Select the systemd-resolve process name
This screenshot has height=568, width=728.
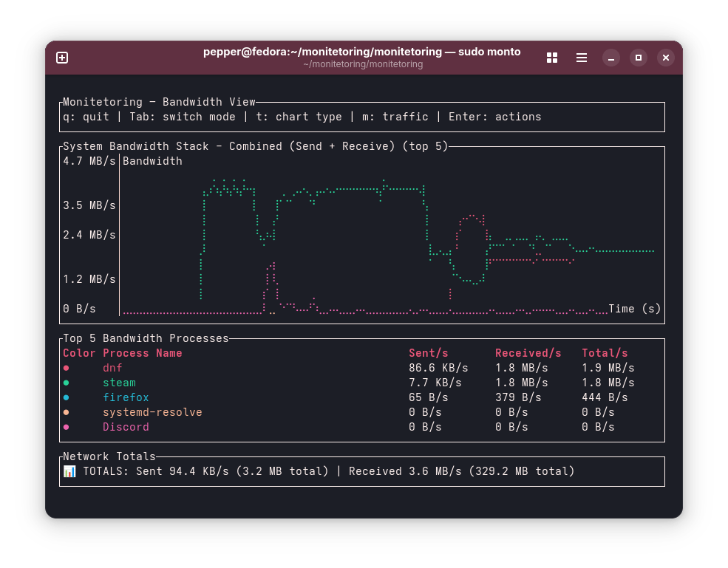tap(153, 413)
